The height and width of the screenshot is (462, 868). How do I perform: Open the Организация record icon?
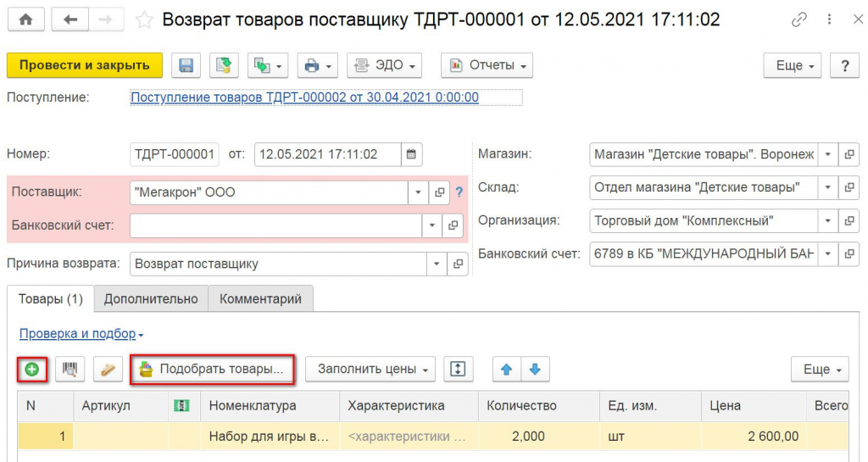(849, 220)
